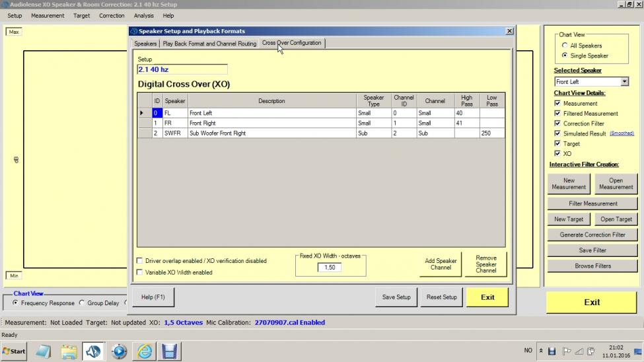Click the Setup name field '2.1 40 hz'
The height and width of the screenshot is (362, 644).
click(x=182, y=69)
